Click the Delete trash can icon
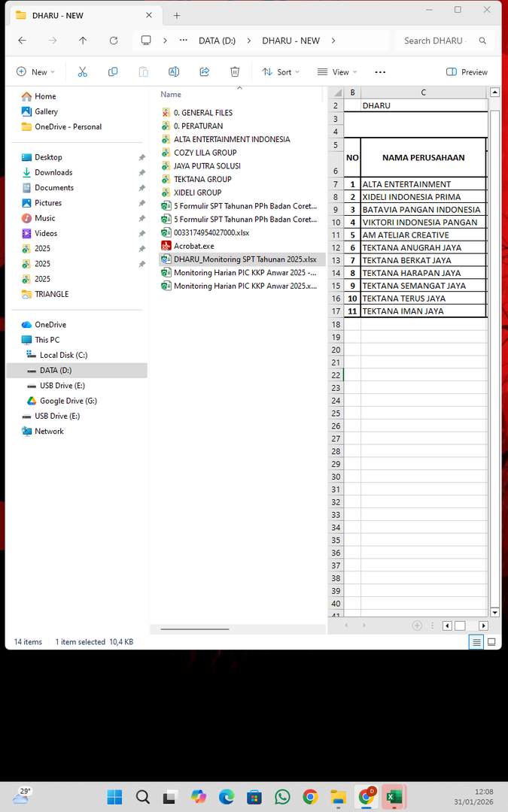 click(235, 72)
